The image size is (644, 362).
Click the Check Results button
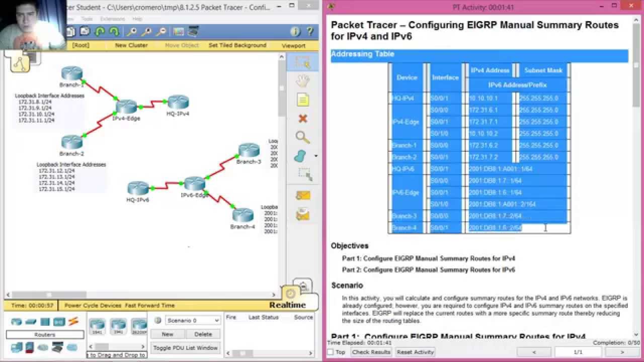tap(371, 352)
